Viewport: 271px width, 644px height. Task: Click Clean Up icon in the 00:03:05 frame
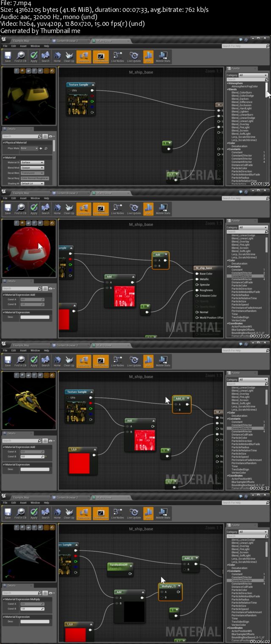pyautogui.click(x=69, y=208)
